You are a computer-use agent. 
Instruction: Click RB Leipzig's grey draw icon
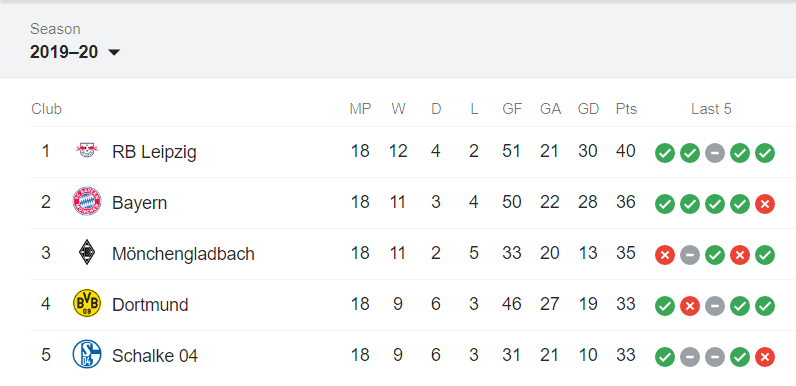[714, 153]
